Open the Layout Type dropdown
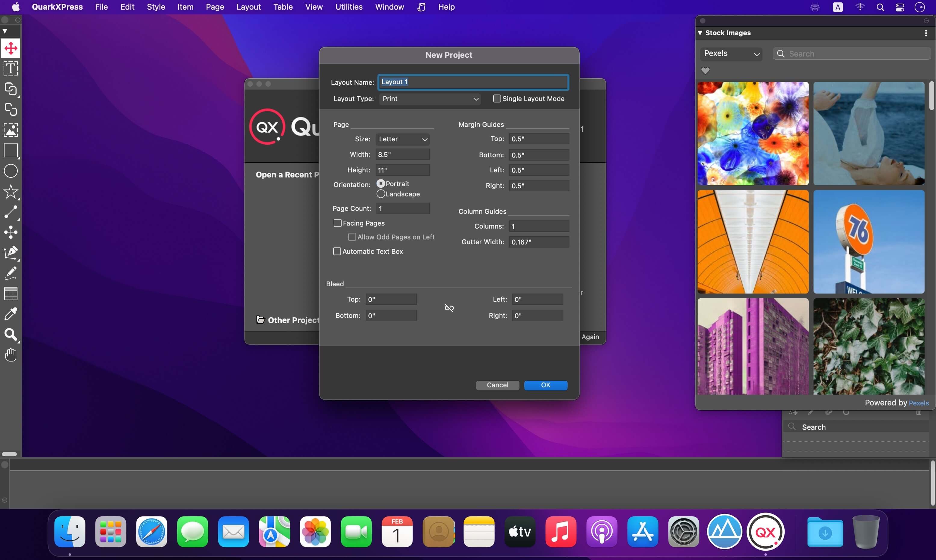 (430, 99)
